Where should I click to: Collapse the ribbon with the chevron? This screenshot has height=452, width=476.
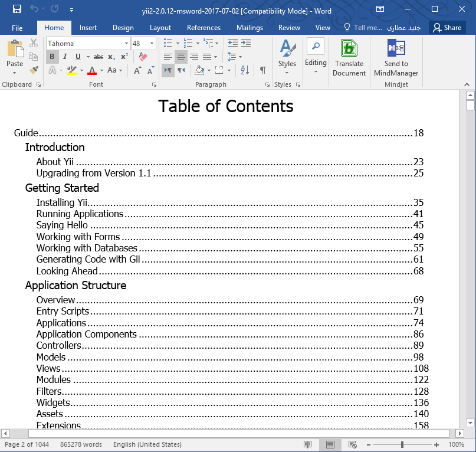click(x=467, y=84)
